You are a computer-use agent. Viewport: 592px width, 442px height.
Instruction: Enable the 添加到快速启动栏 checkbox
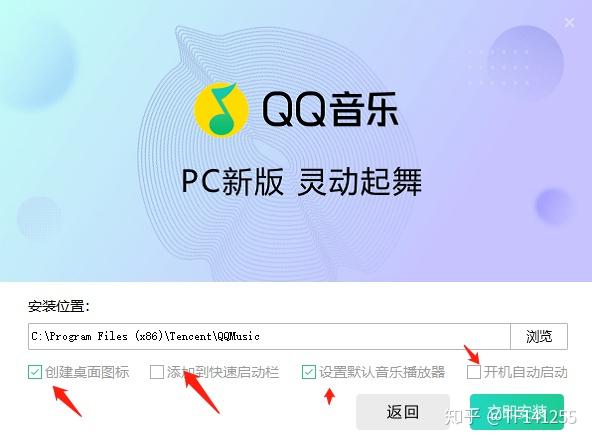[157, 372]
